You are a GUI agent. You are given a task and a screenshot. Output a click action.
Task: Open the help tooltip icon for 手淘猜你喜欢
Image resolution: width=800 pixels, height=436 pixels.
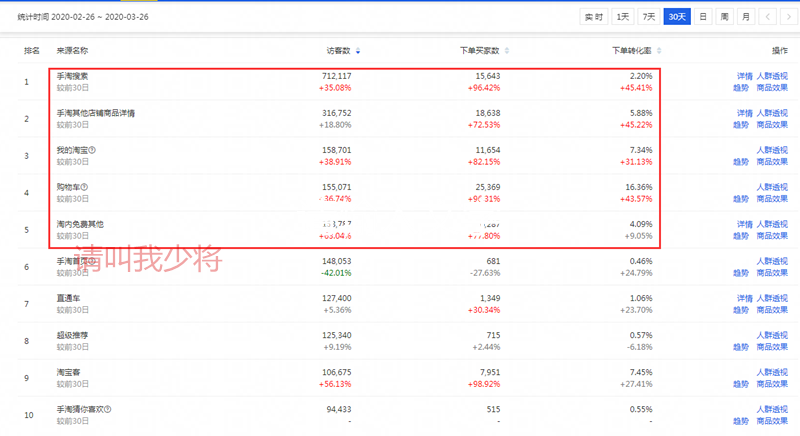(x=107, y=409)
